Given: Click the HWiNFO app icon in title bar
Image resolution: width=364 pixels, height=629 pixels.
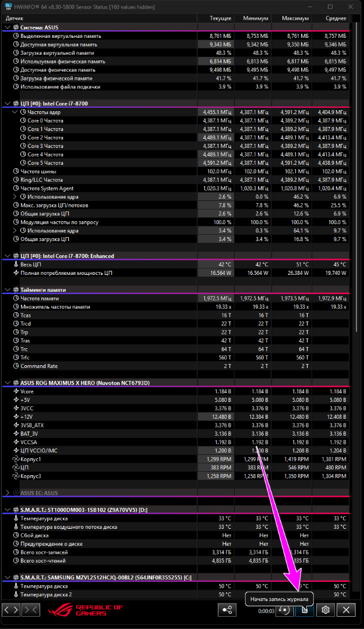Looking at the screenshot, I should pyautogui.click(x=7, y=7).
